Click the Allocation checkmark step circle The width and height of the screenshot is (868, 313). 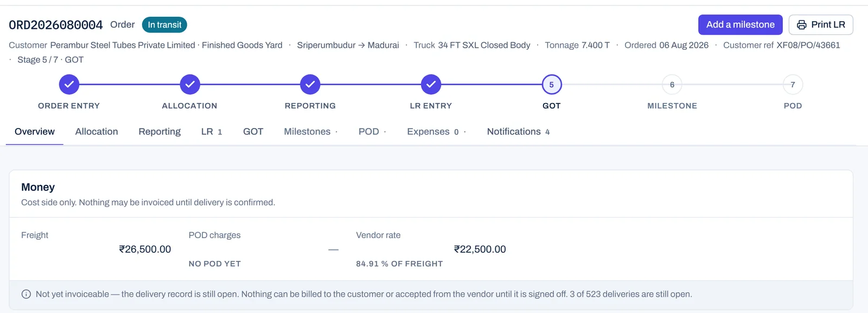click(190, 85)
